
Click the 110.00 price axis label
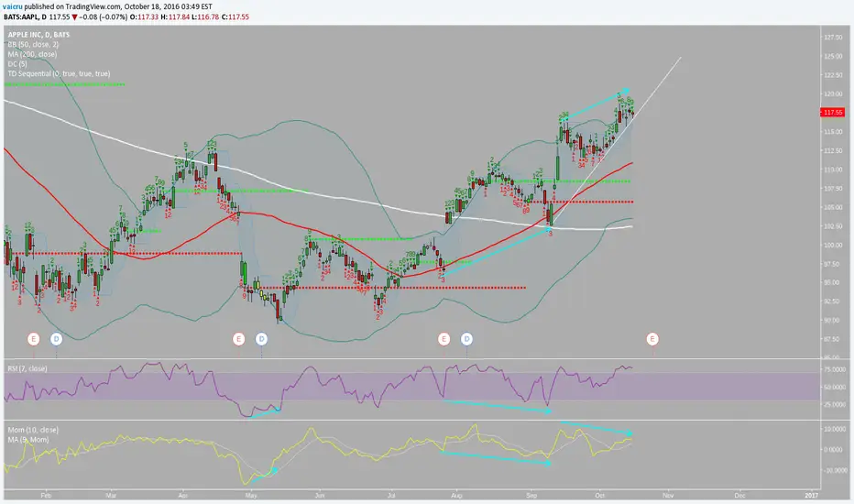(x=833, y=170)
